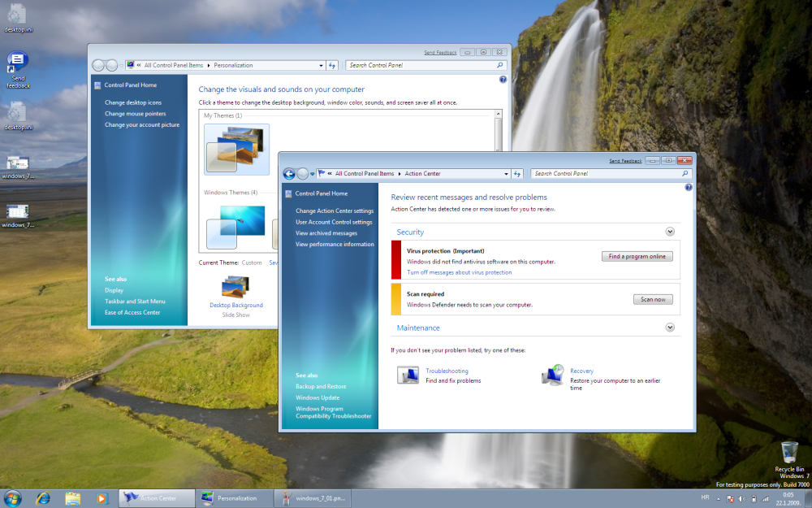Click the up arrow of themes scrollbar
The width and height of the screenshot is (812, 508).
coord(499,114)
